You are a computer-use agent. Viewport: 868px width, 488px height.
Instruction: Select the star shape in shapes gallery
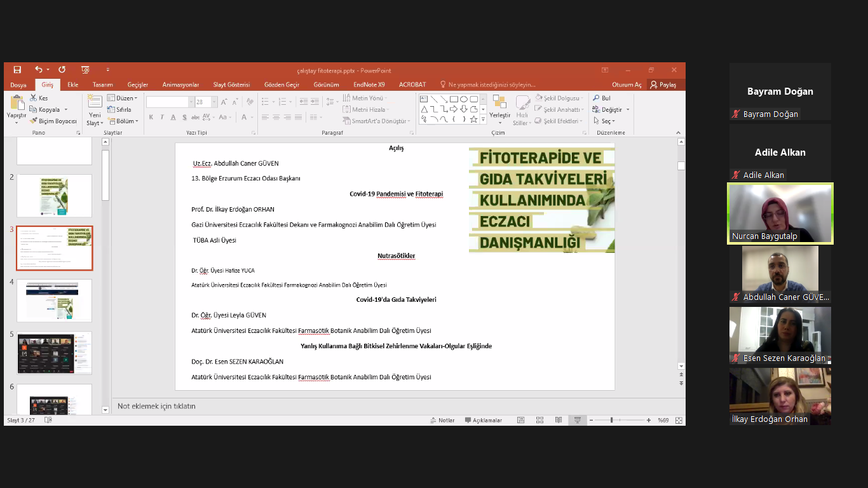coord(473,119)
